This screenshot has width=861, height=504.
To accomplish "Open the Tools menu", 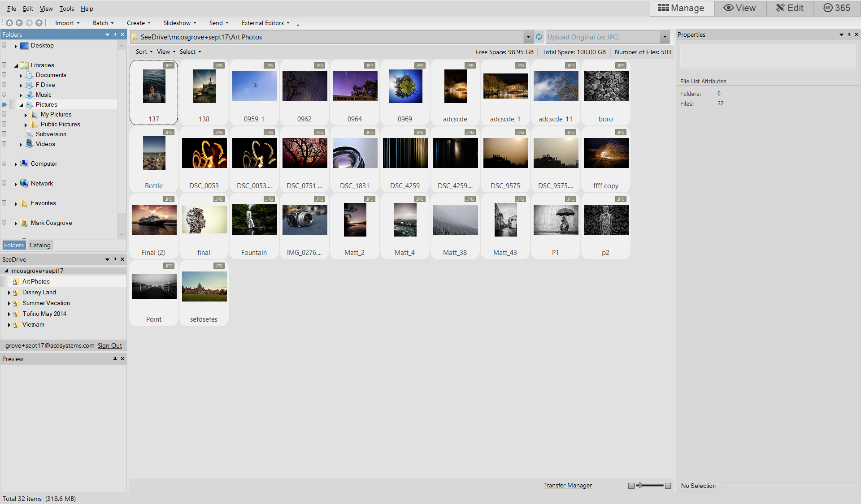I will tap(66, 9).
